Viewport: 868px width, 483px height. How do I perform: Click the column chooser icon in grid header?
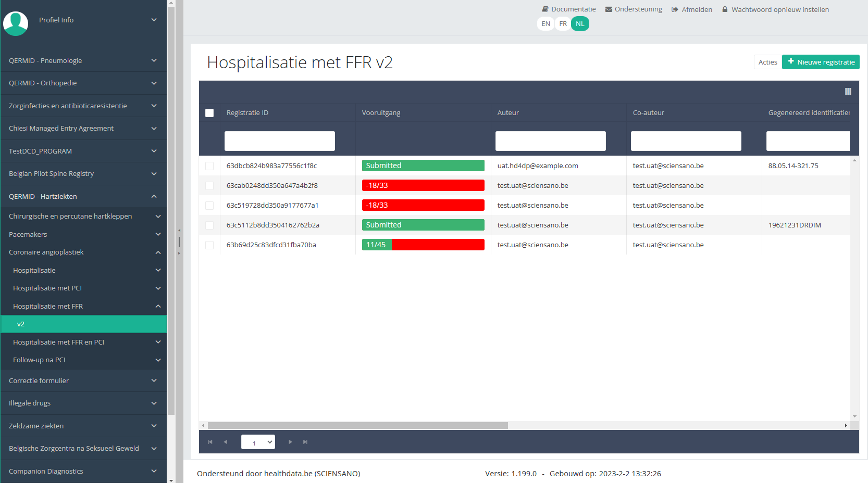click(848, 92)
